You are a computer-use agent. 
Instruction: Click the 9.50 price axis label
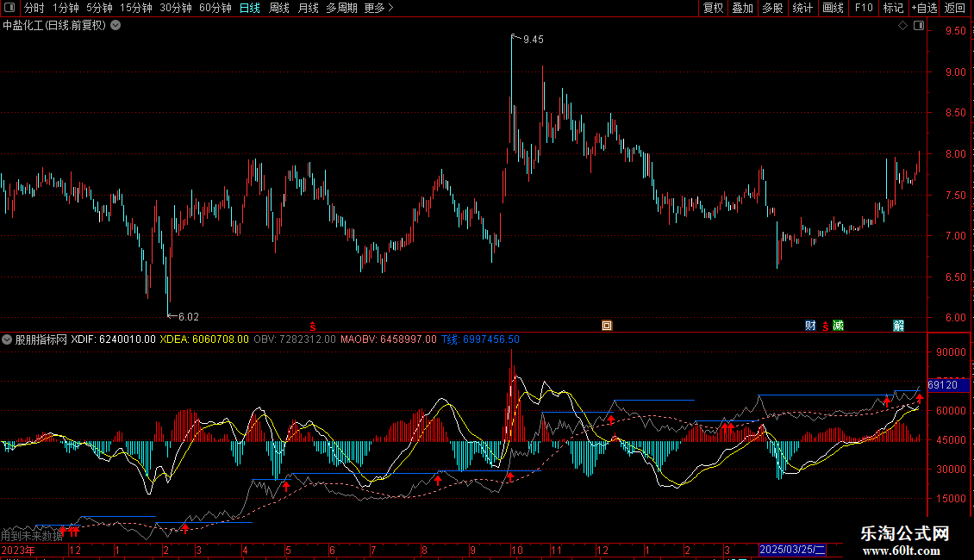click(955, 30)
